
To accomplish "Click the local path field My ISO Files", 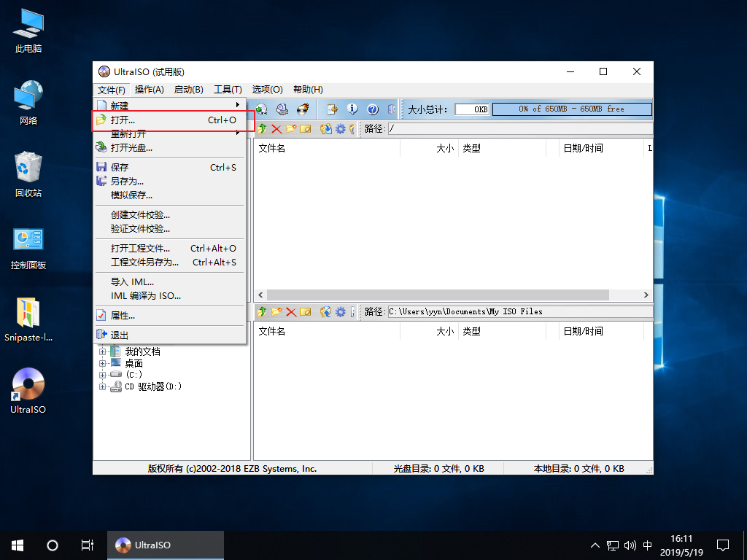I will click(520, 312).
